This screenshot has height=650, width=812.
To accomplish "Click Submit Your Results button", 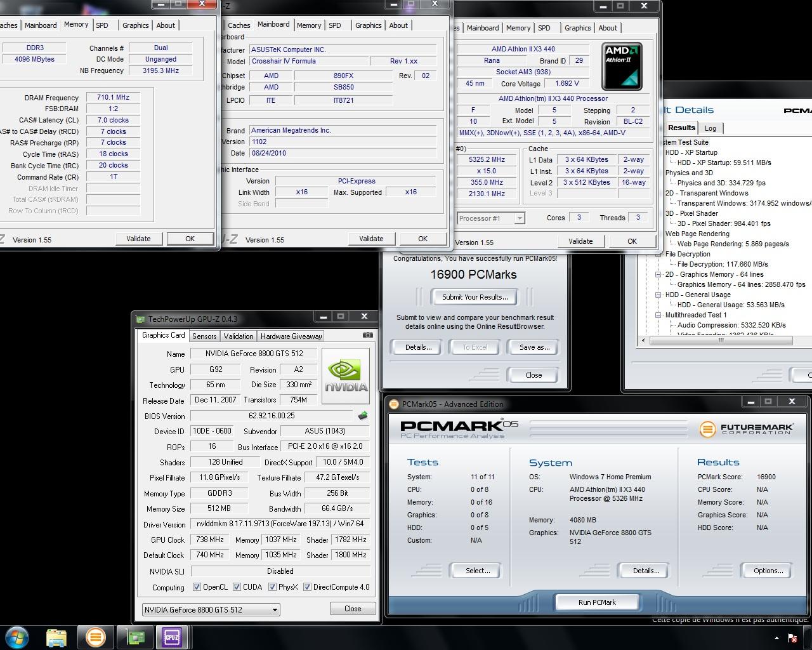I will click(x=475, y=297).
